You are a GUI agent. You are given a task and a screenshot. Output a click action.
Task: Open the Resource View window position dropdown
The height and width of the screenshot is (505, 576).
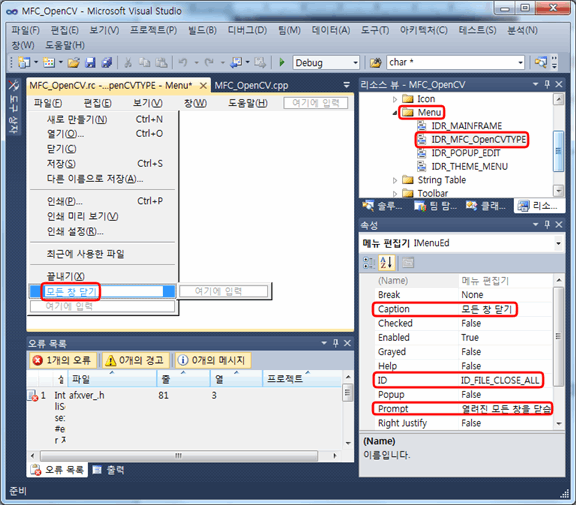click(x=536, y=84)
